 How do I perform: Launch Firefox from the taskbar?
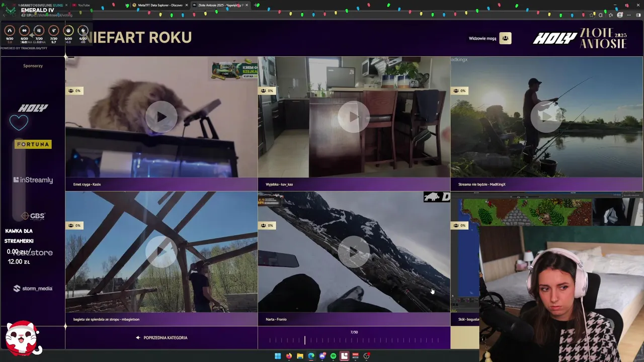(x=289, y=356)
